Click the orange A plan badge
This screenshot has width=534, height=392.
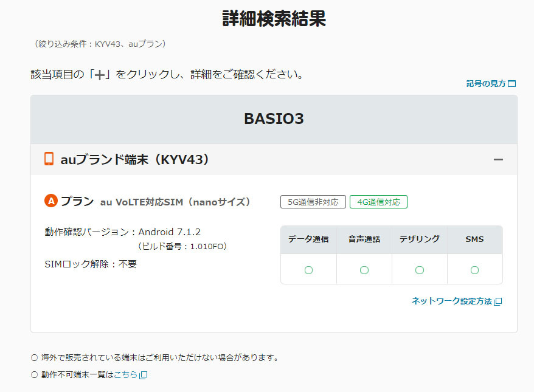tap(51, 201)
